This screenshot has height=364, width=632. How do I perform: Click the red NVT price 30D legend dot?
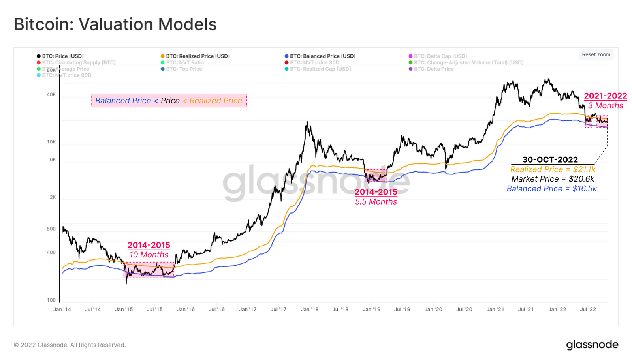(286, 62)
